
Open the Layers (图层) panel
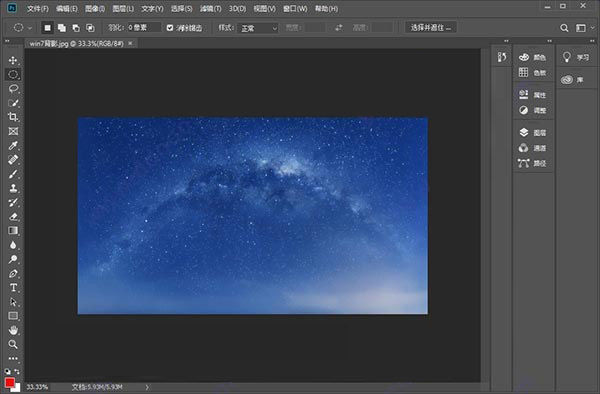pos(533,133)
